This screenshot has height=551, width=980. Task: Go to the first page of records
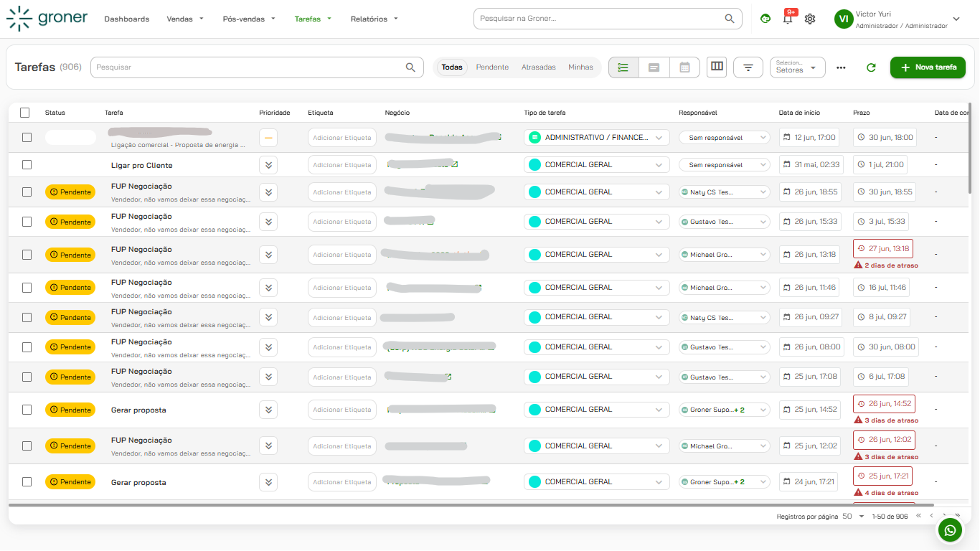point(918,516)
